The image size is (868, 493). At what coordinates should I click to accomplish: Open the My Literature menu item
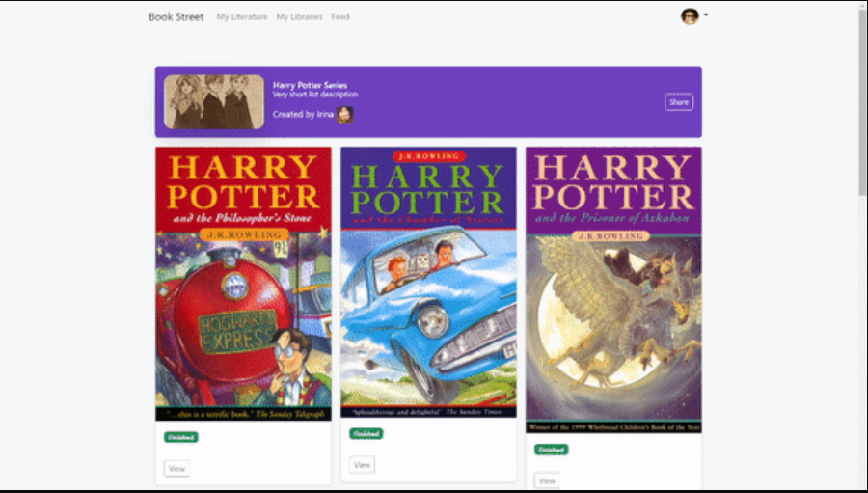pos(242,17)
